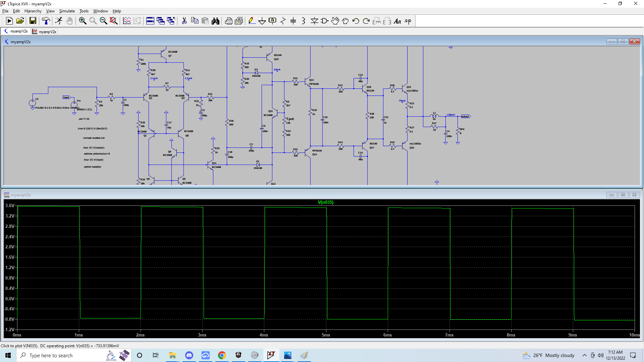Open the Simulate menu
Screen dimensions: 644x362
[67, 11]
